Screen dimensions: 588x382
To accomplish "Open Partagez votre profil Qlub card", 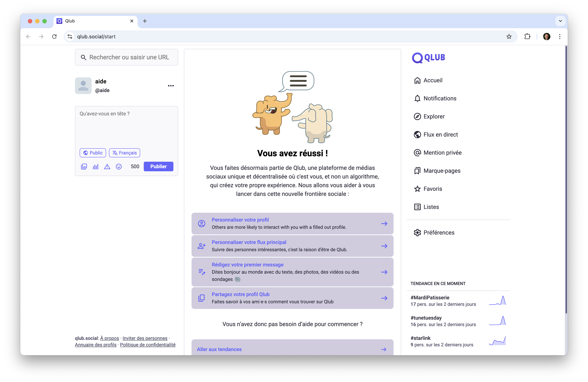I will (x=292, y=298).
